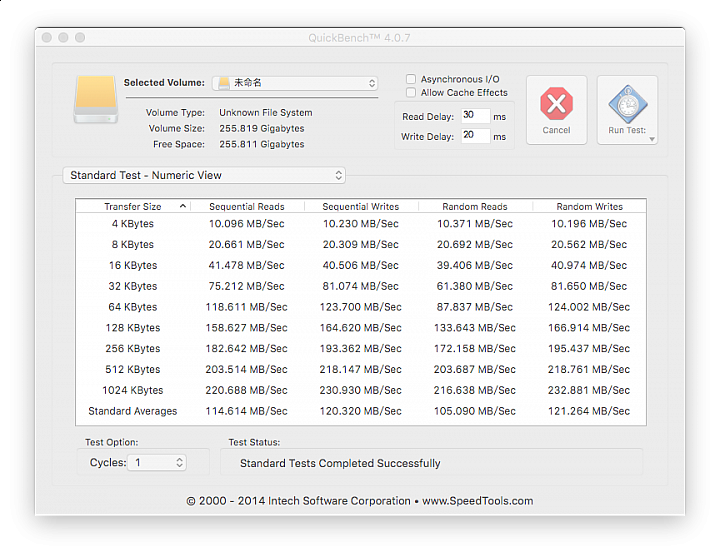The width and height of the screenshot is (720, 557).
Task: Click 164.620 MB/Sec sequential write value
Action: pyautogui.click(x=360, y=328)
